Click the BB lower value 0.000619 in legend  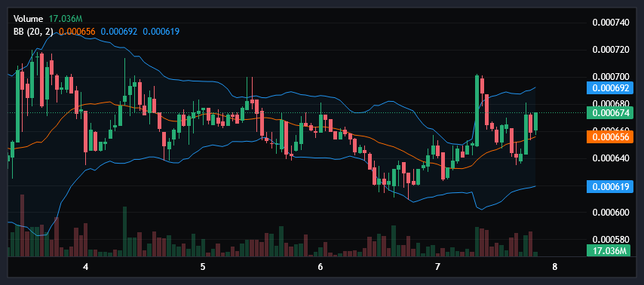pyautogui.click(x=161, y=31)
